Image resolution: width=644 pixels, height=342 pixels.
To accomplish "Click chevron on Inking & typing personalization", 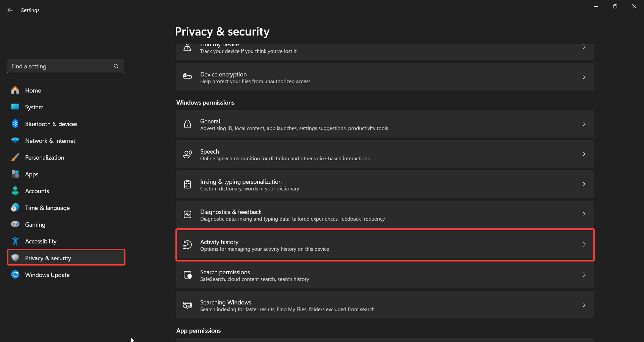I will pyautogui.click(x=584, y=184).
